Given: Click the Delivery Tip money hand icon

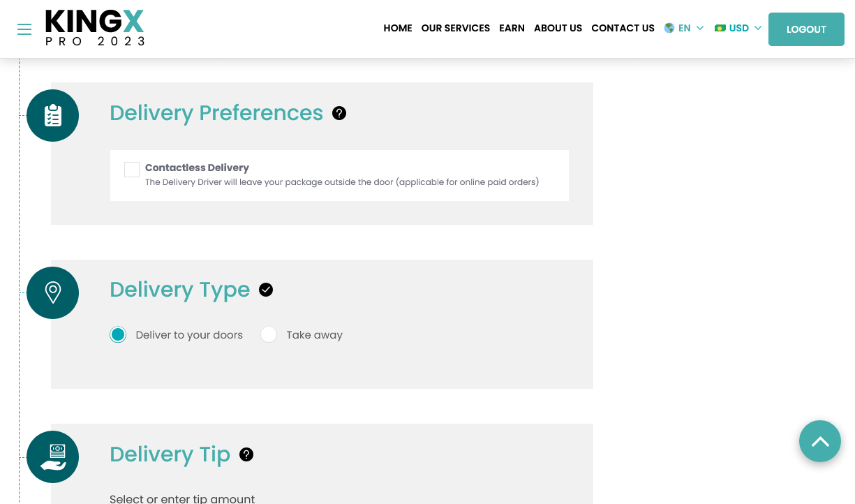Looking at the screenshot, I should (52, 457).
